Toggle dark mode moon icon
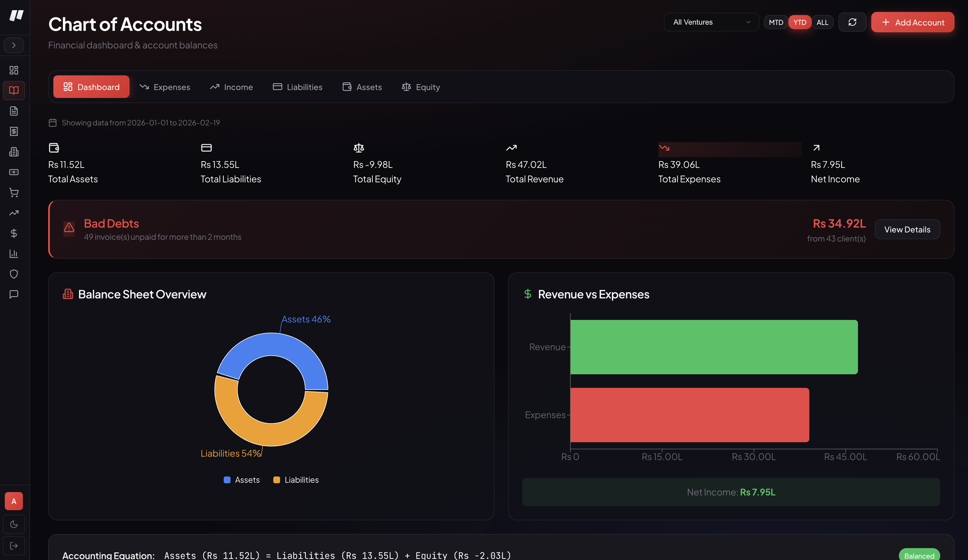968x560 pixels. pos(14,525)
